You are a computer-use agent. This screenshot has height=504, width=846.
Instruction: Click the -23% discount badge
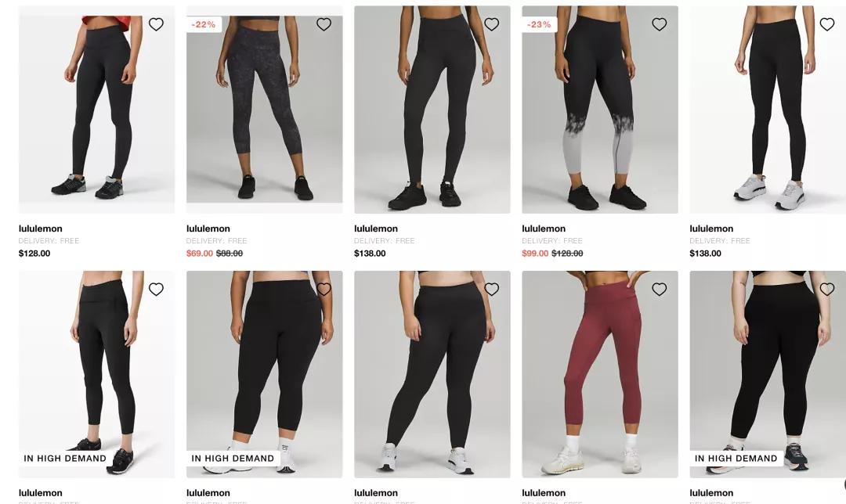tap(539, 24)
